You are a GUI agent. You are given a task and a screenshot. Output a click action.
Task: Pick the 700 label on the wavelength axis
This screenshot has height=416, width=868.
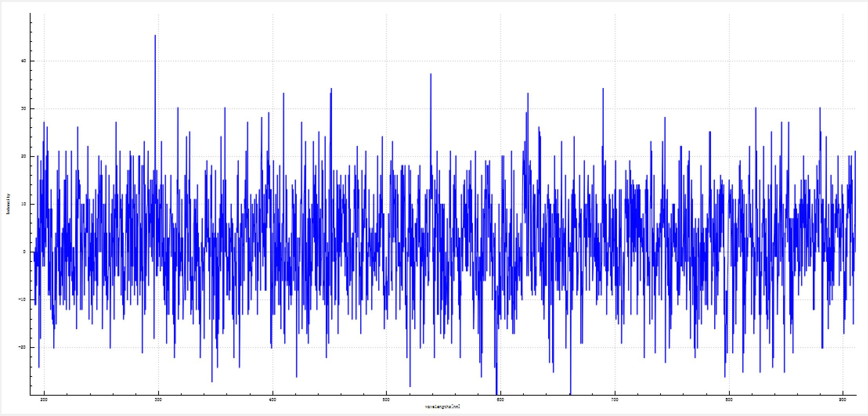(x=615, y=400)
